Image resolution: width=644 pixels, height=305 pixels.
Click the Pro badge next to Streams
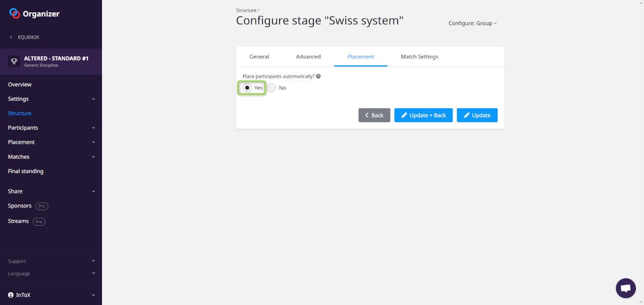click(39, 221)
